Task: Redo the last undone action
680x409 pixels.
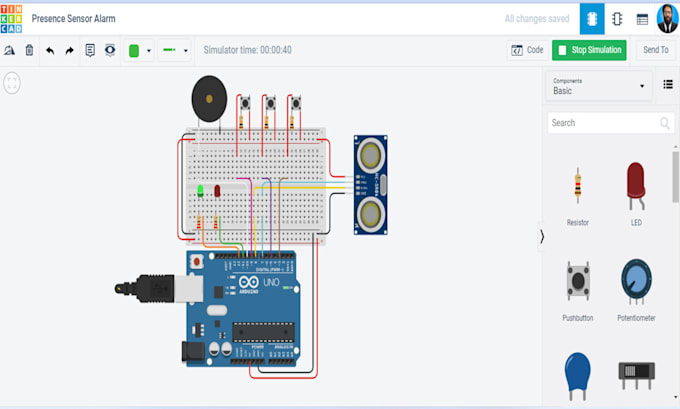Action: click(x=69, y=50)
